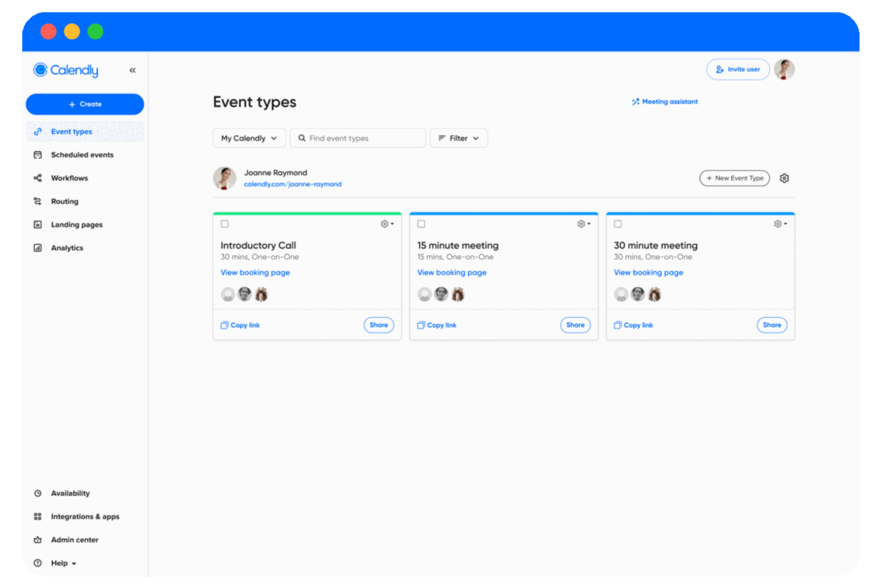Copy link for Introductory Call
Viewport: 882px width, 588px height.
pos(240,325)
